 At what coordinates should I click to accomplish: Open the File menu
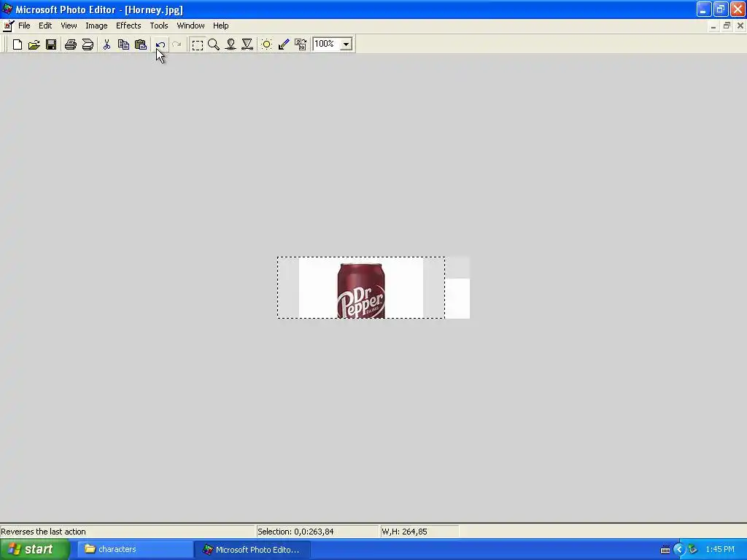24,26
